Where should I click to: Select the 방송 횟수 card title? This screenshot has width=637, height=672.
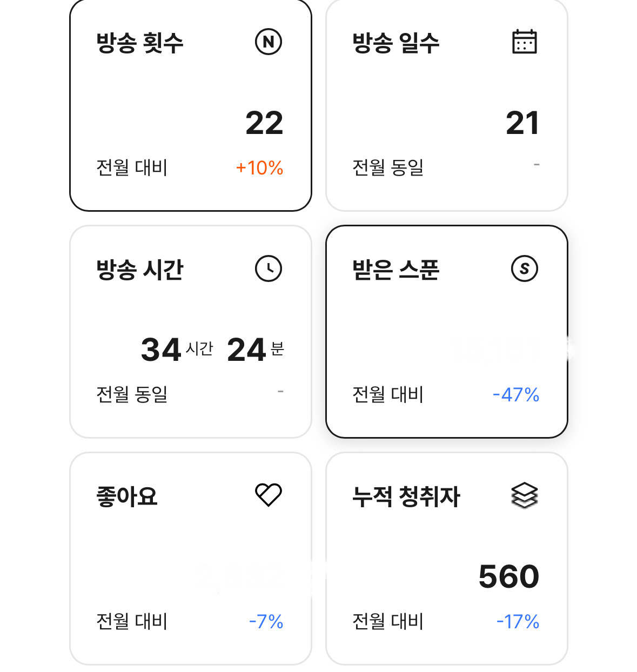[140, 43]
